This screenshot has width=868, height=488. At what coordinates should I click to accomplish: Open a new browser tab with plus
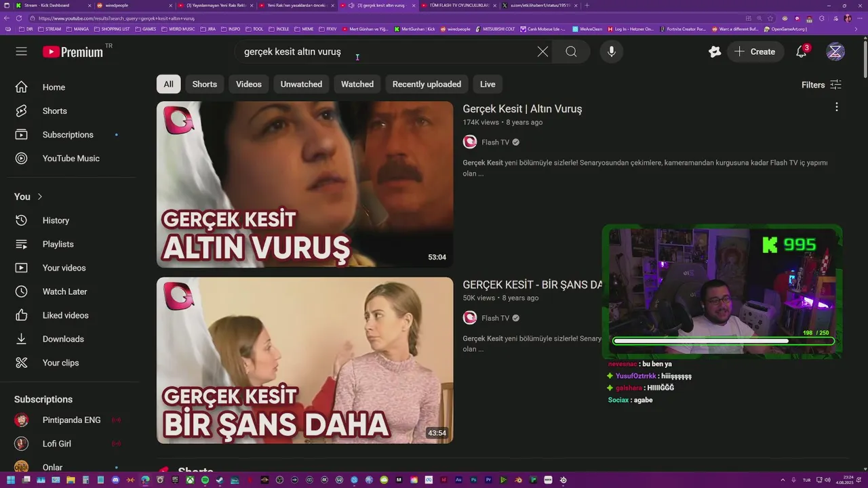[x=587, y=5]
